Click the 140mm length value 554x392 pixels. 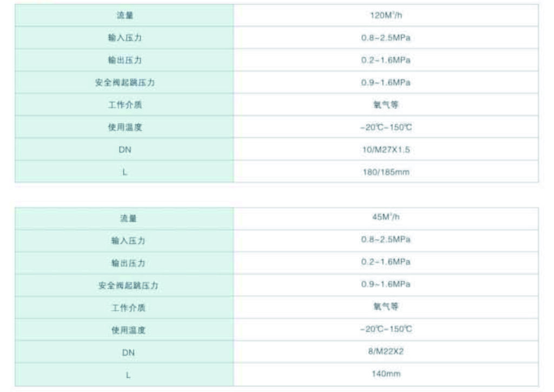tap(386, 374)
